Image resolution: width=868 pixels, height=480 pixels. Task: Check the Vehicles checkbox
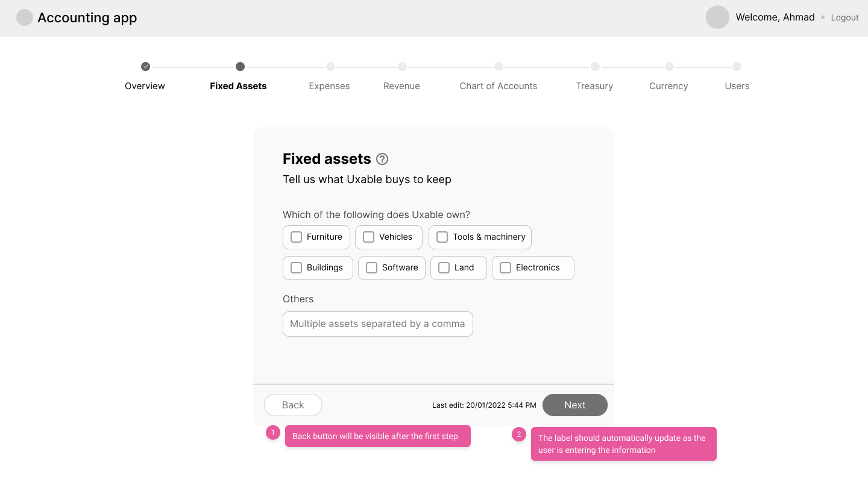point(368,237)
